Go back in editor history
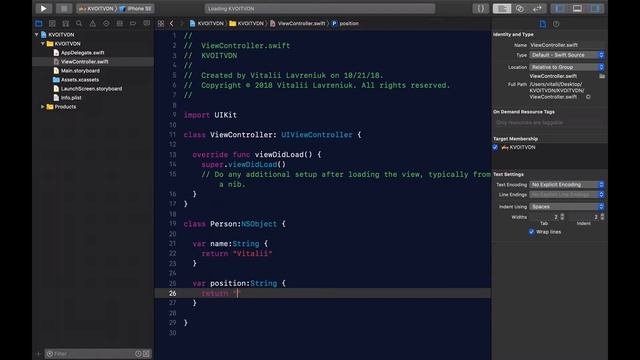640x360 pixels. [171, 24]
